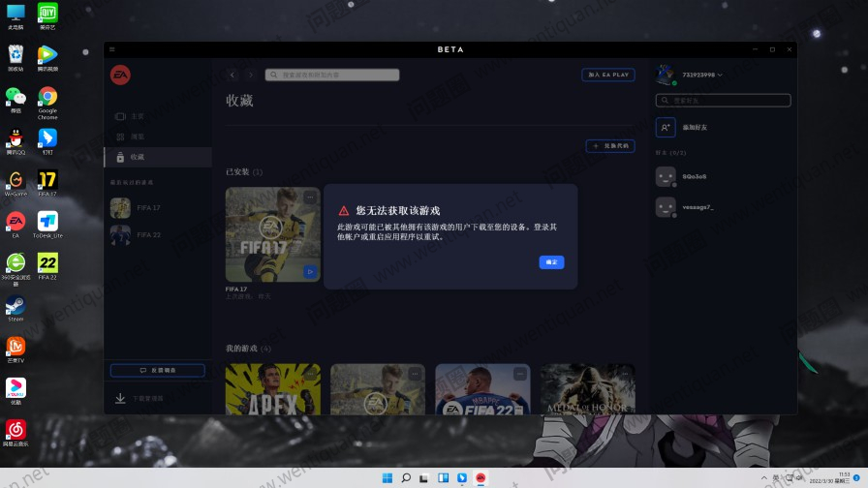Screen dimensions: 868x488
Task: Click the EA logo in the sidebar
Action: [x=120, y=76]
